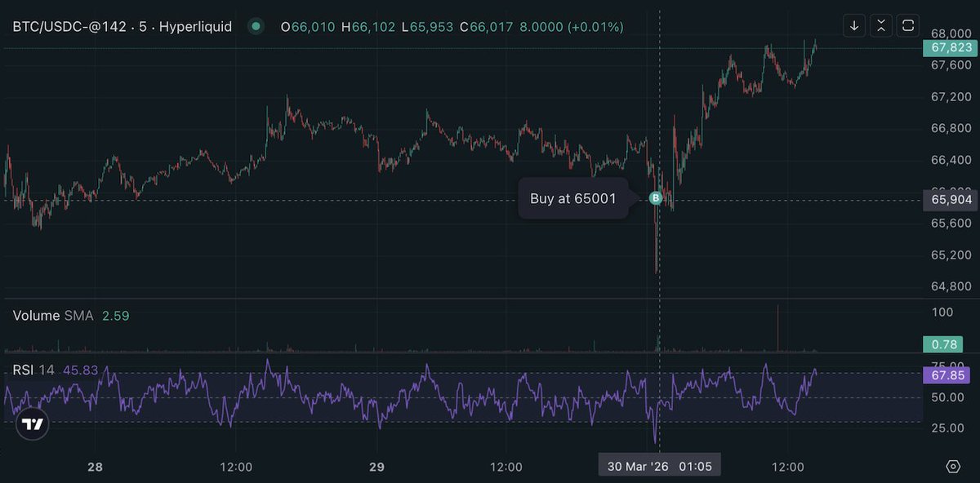Select the circular Buy marker on the chart

(655, 197)
